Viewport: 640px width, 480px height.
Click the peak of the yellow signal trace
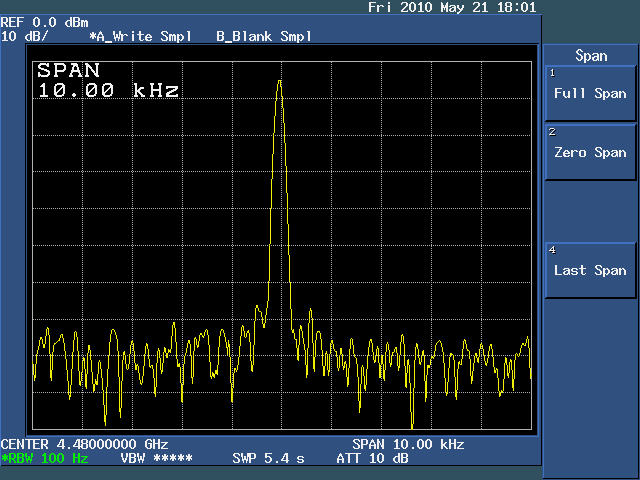tap(279, 82)
